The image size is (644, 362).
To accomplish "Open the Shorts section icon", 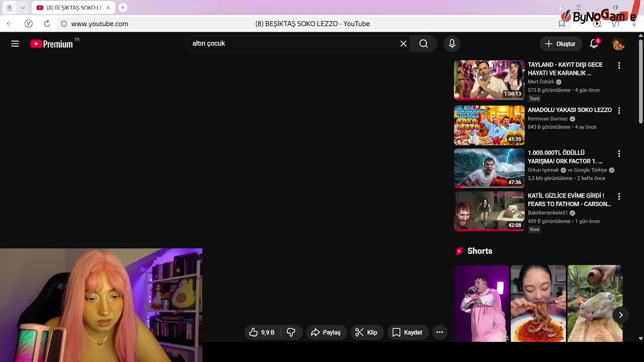I will click(x=459, y=251).
